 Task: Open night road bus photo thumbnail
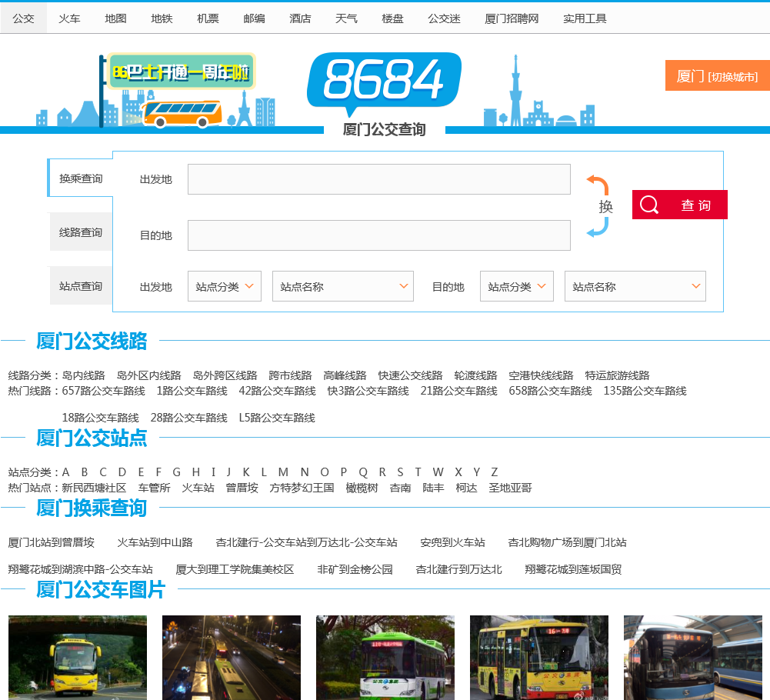232,658
